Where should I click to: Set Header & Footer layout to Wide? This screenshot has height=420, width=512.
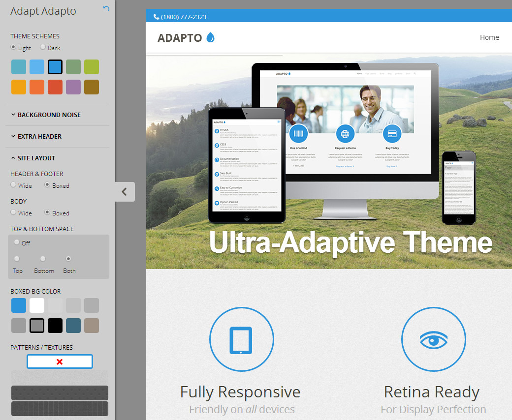pyautogui.click(x=14, y=185)
